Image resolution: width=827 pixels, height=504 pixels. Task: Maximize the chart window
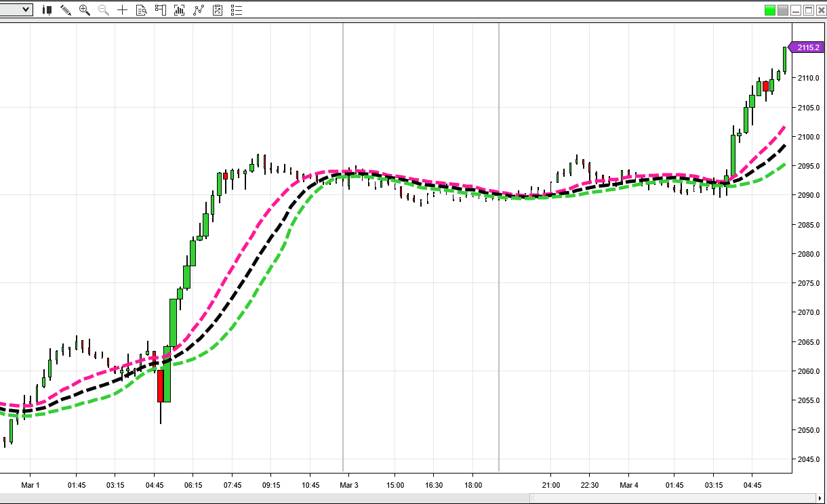[x=808, y=10]
